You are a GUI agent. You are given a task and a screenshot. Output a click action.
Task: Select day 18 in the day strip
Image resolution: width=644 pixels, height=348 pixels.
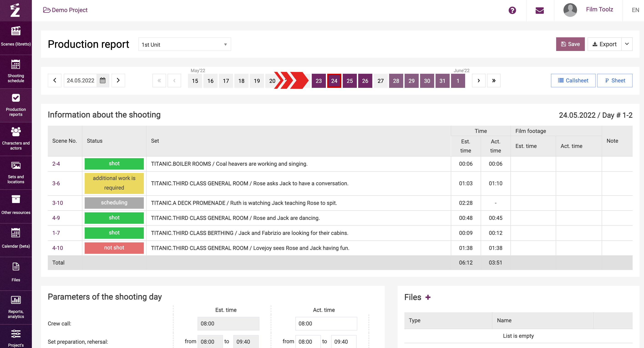tap(241, 81)
